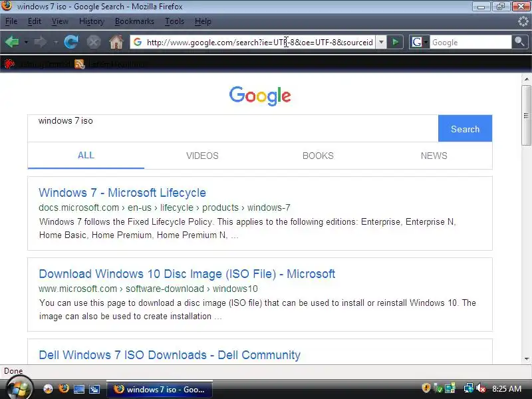Click the docs.microsoft.com breadcrumb URL text

(x=164, y=207)
